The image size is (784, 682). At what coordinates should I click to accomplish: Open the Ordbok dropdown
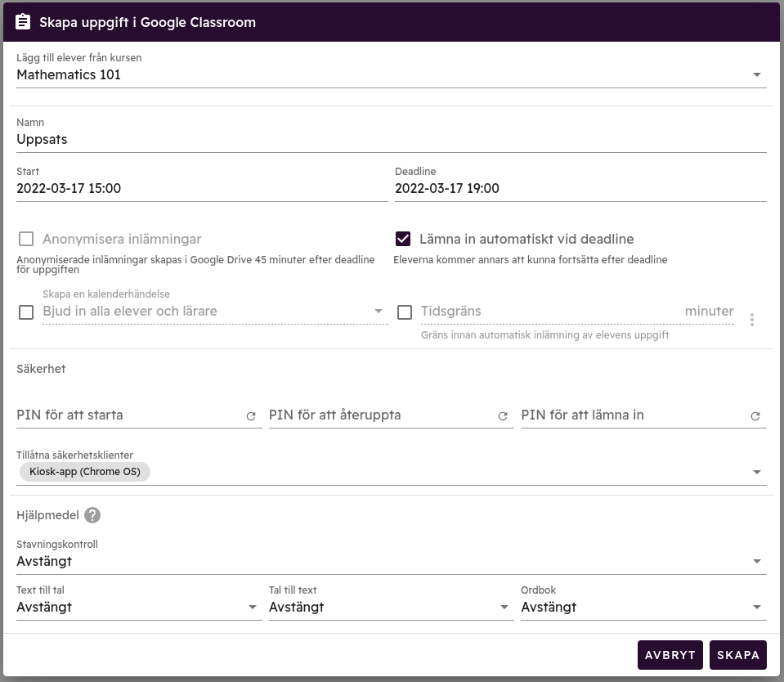[x=643, y=607]
